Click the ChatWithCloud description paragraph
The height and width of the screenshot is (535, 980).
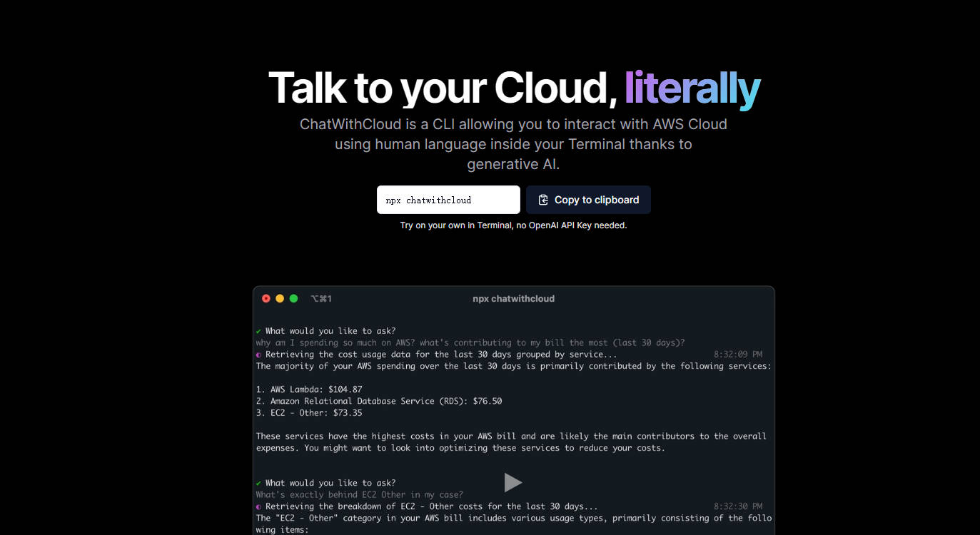tap(513, 143)
